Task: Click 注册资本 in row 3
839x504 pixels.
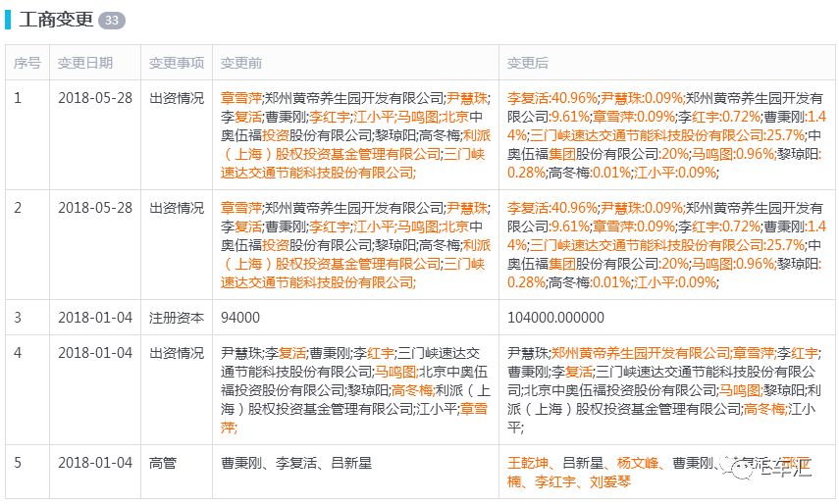Action: (x=177, y=318)
